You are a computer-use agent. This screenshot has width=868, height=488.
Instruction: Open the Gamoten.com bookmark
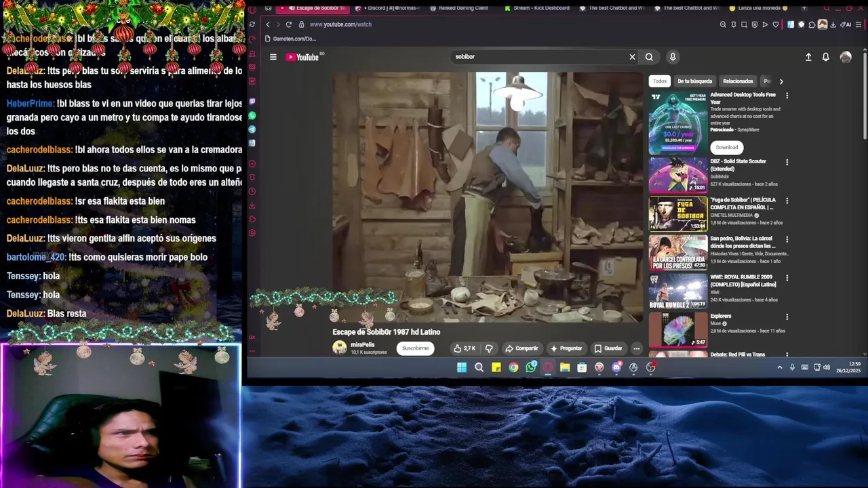(290, 39)
